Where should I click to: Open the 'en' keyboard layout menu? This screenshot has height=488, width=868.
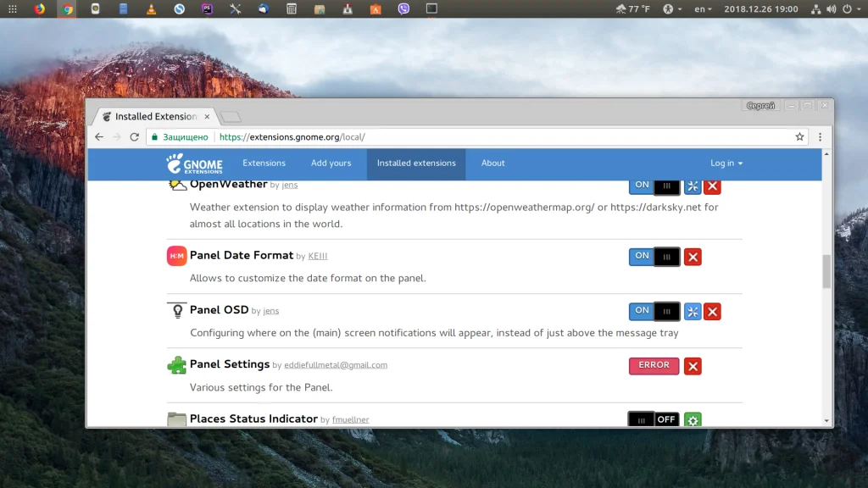[700, 9]
